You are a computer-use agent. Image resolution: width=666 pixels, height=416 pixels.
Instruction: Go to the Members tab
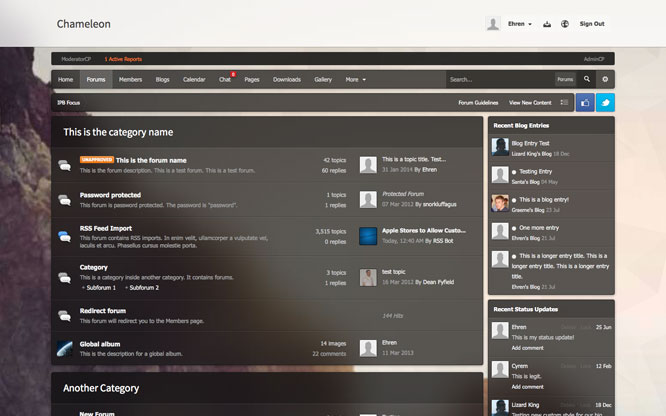(130, 79)
